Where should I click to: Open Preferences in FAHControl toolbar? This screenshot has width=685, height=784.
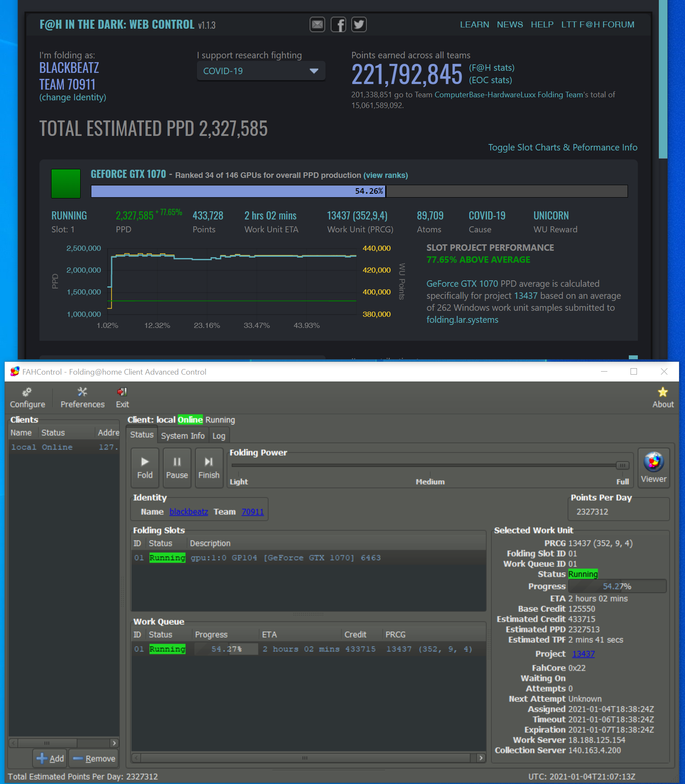[82, 398]
